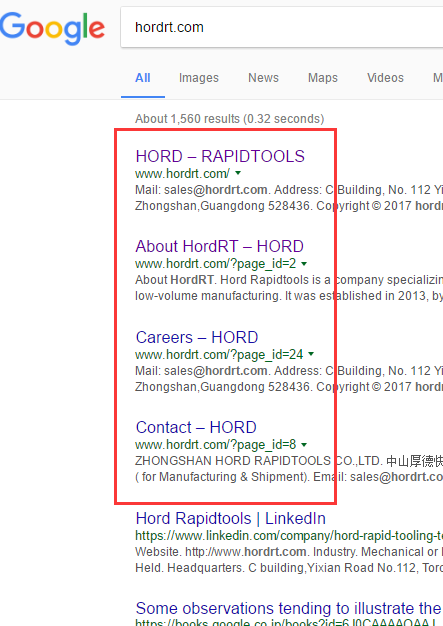Open the Videos tab
This screenshot has height=626, width=443.
pos(386,77)
